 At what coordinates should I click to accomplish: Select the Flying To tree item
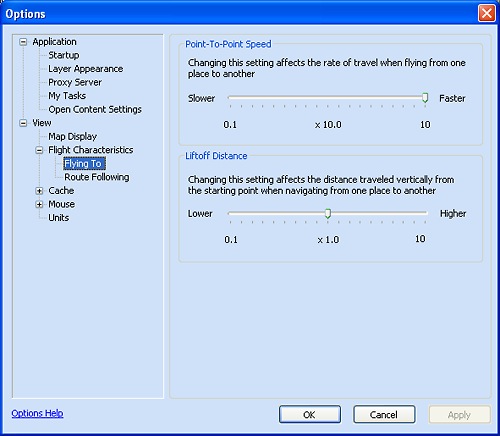click(x=84, y=163)
